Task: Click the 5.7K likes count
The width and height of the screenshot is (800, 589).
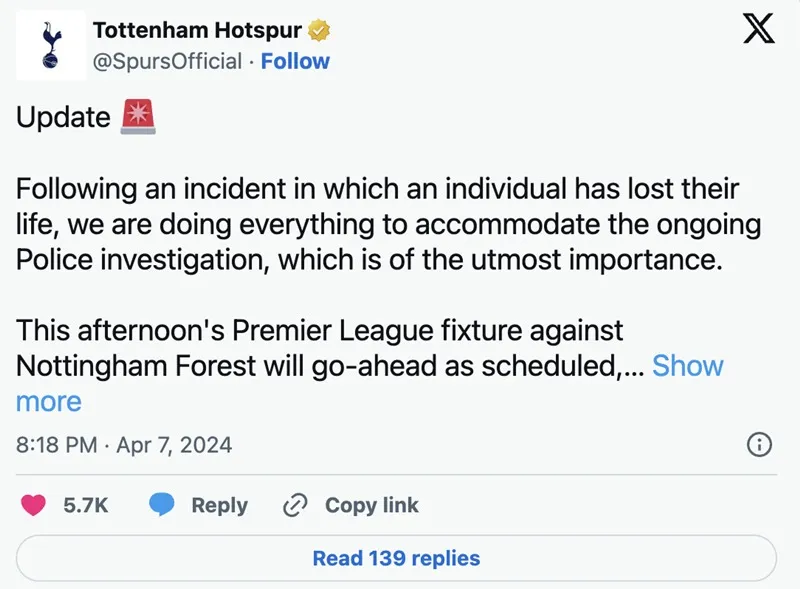Action: click(85, 505)
